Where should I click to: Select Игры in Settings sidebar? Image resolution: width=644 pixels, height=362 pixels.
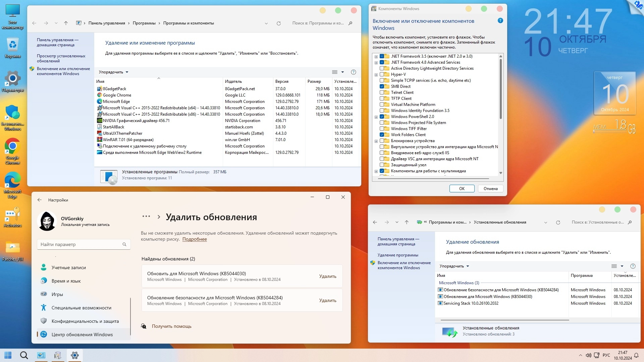57,294
